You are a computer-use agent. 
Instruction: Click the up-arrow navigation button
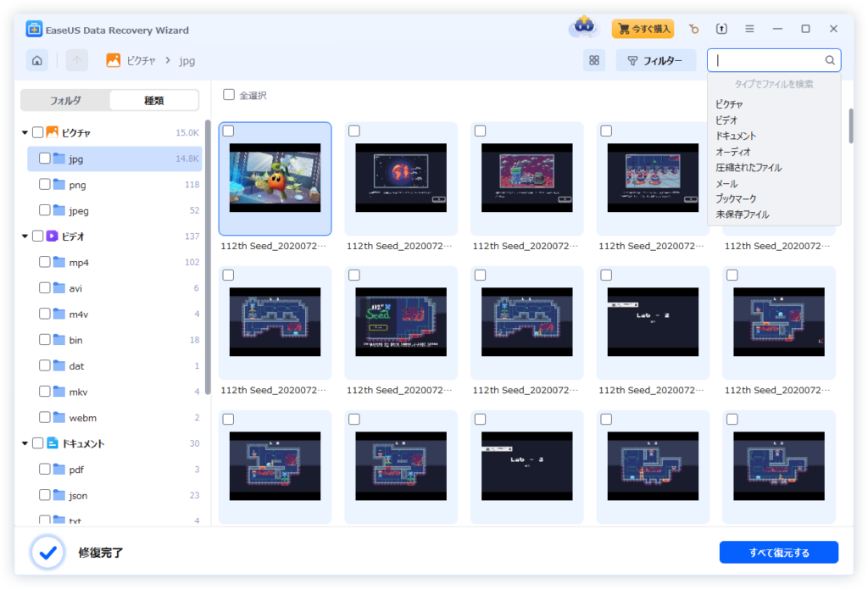point(77,60)
